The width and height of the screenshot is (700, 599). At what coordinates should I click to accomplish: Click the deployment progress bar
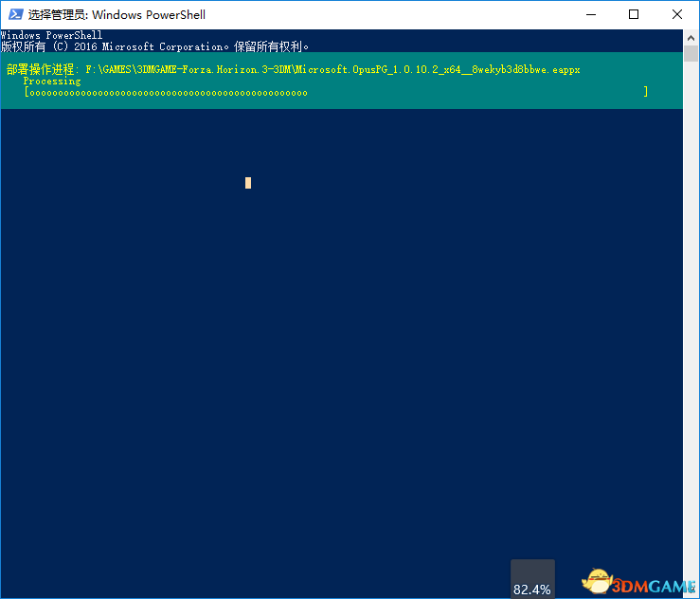point(335,93)
